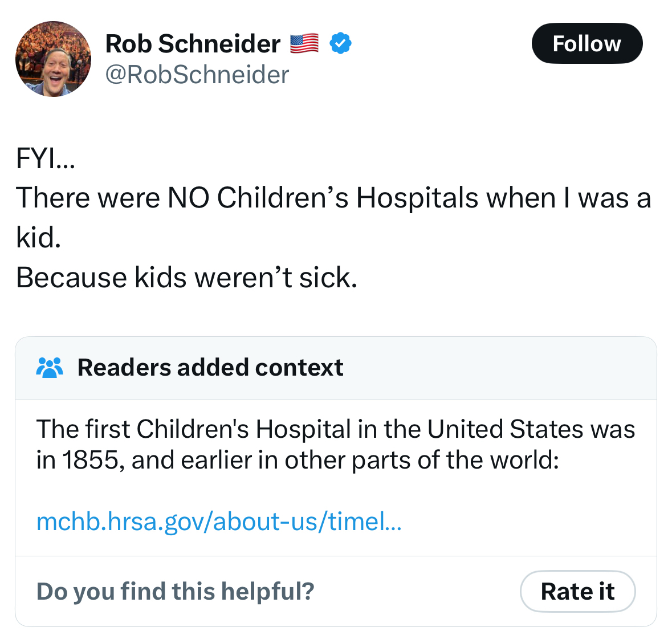
Task: Click the "Readers added context" heading
Action: tap(210, 368)
